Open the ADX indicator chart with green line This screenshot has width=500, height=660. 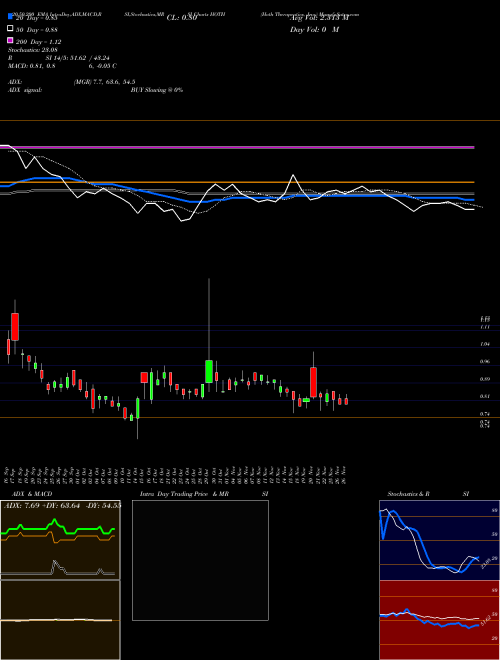tap(60, 540)
